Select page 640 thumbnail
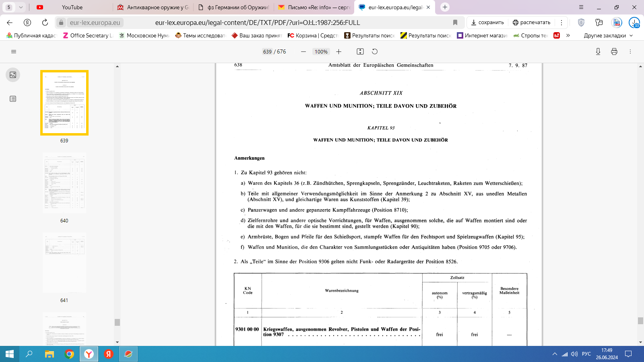Image resolution: width=644 pixels, height=362 pixels. coord(64,183)
